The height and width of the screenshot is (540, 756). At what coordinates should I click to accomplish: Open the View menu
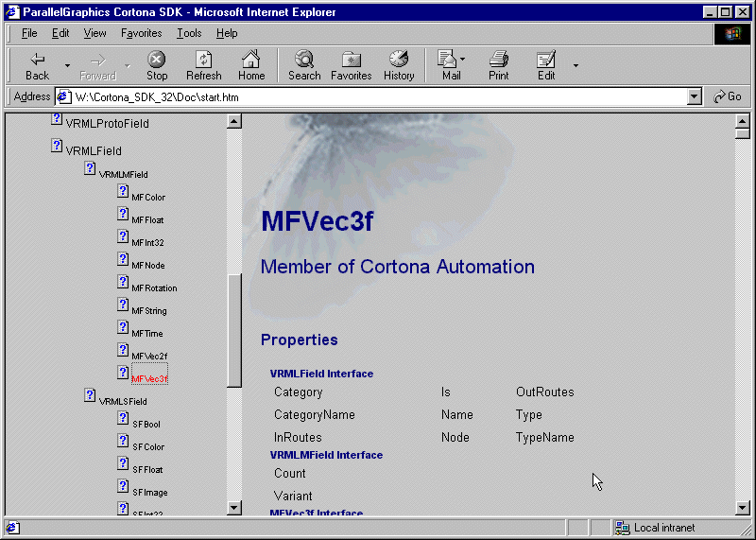click(94, 33)
